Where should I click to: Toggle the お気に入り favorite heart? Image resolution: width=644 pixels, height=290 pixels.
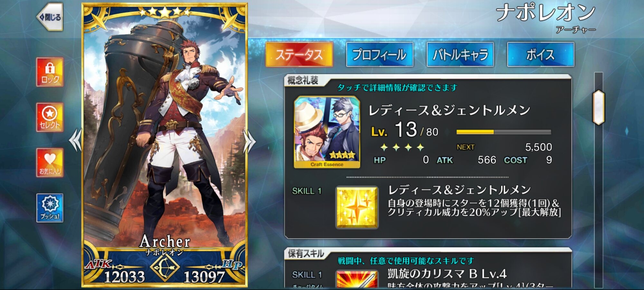(x=50, y=163)
